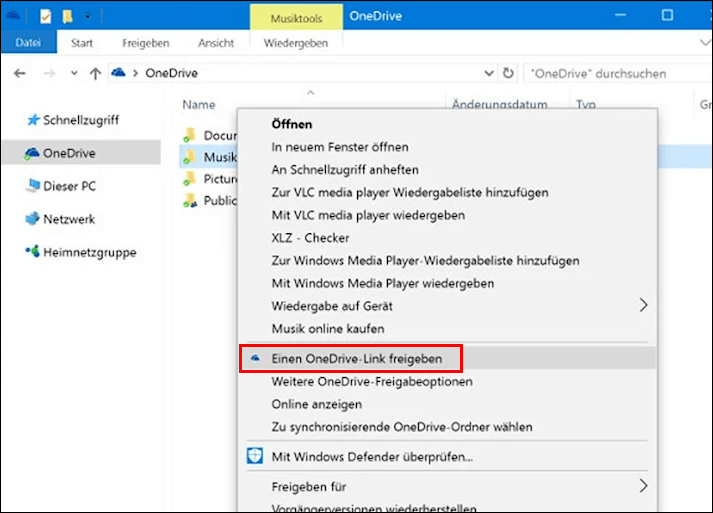Select Schnellzugriff in the navigation pane

pyautogui.click(x=81, y=120)
